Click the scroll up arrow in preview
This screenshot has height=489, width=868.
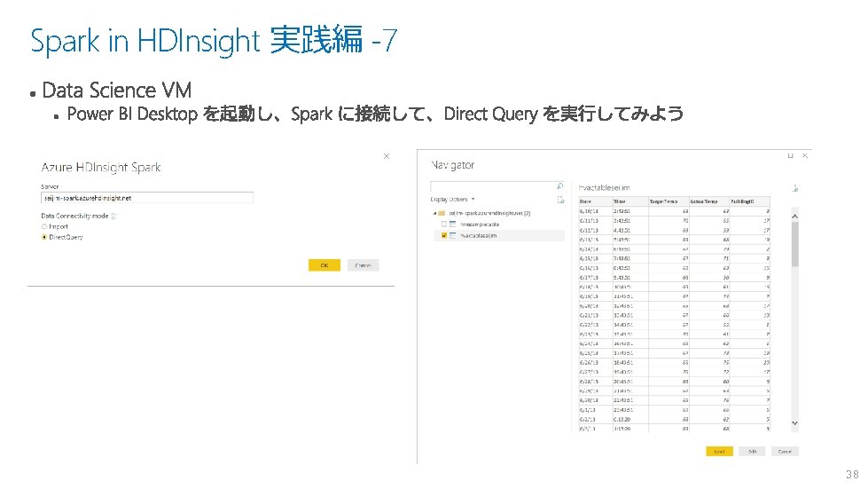point(795,217)
